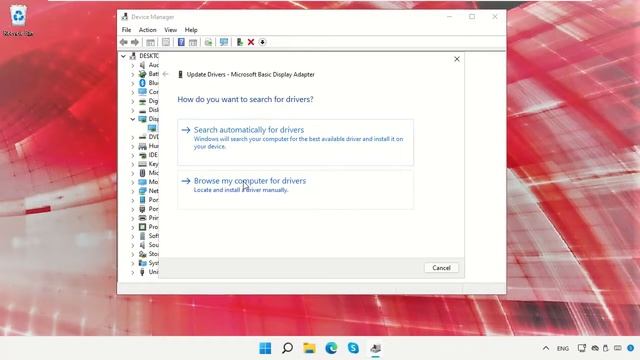
Task: Expand the IDE controllers tree node chevron
Action: pos(133,155)
